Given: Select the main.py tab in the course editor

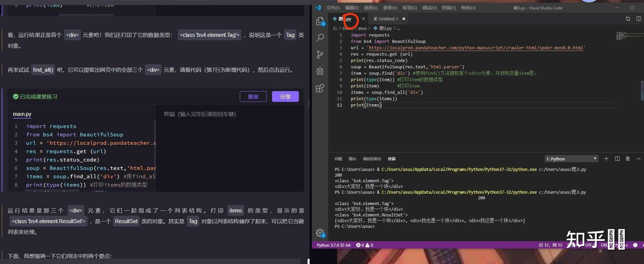Looking at the screenshot, I should click(x=22, y=114).
